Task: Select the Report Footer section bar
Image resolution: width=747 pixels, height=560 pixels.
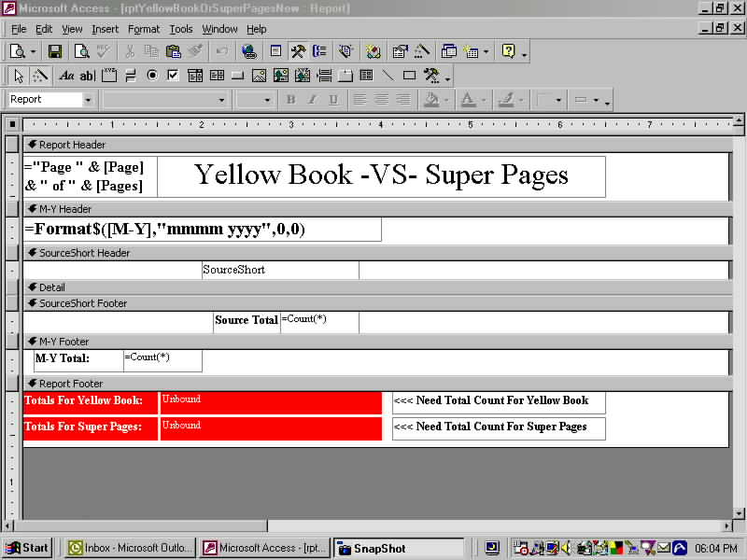Action: 377,384
